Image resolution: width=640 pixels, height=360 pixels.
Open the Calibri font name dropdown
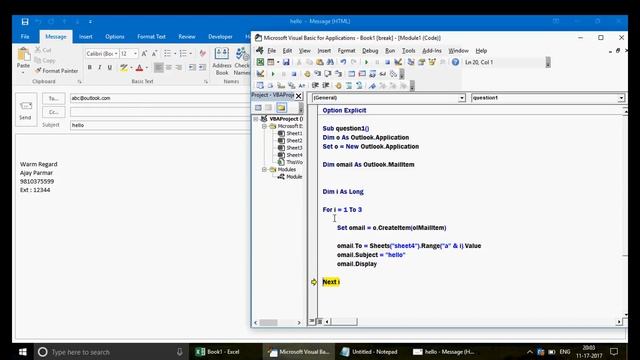[116, 54]
